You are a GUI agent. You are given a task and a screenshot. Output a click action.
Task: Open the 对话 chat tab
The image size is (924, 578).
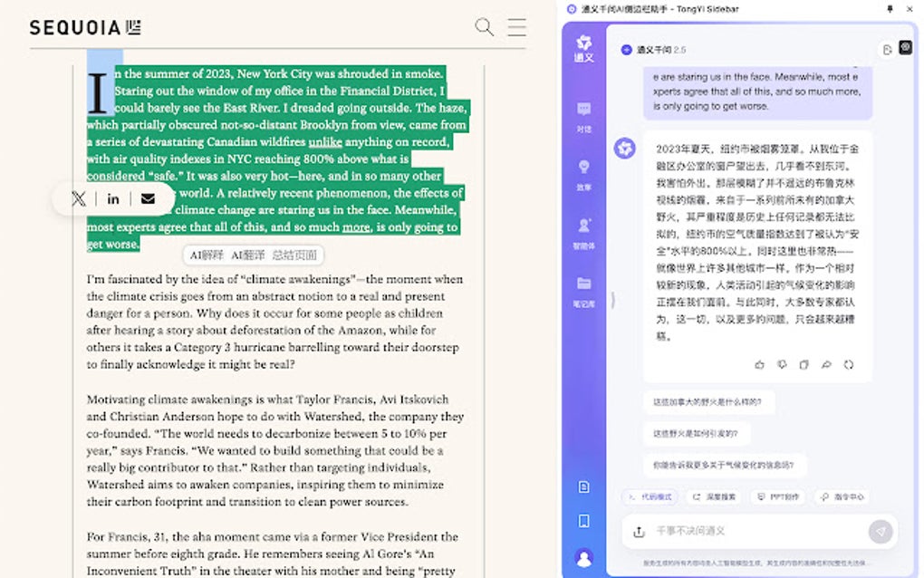tap(584, 117)
